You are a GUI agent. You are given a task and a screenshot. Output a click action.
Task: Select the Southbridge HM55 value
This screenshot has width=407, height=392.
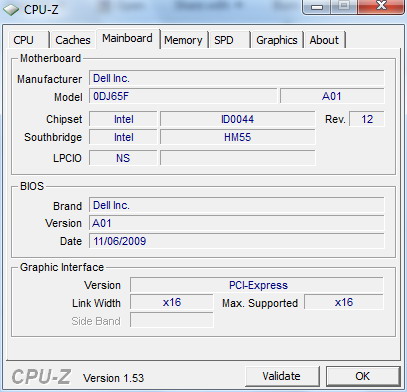[x=238, y=137]
